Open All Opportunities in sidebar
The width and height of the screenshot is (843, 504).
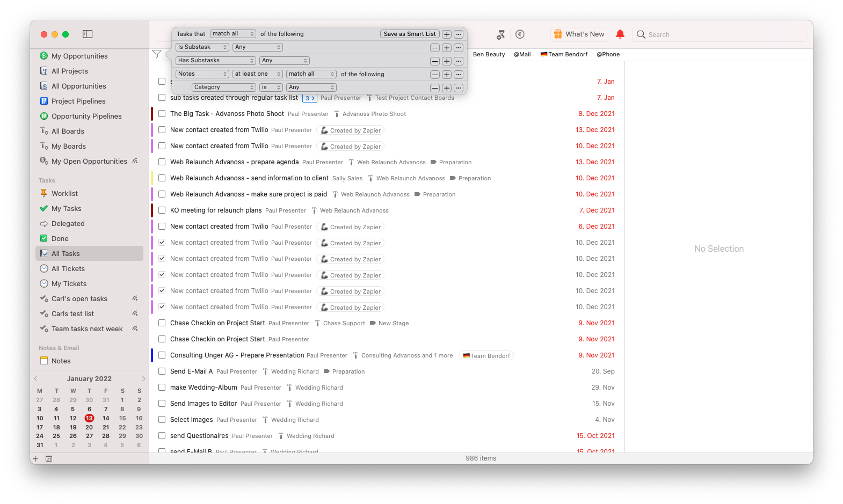(x=79, y=86)
